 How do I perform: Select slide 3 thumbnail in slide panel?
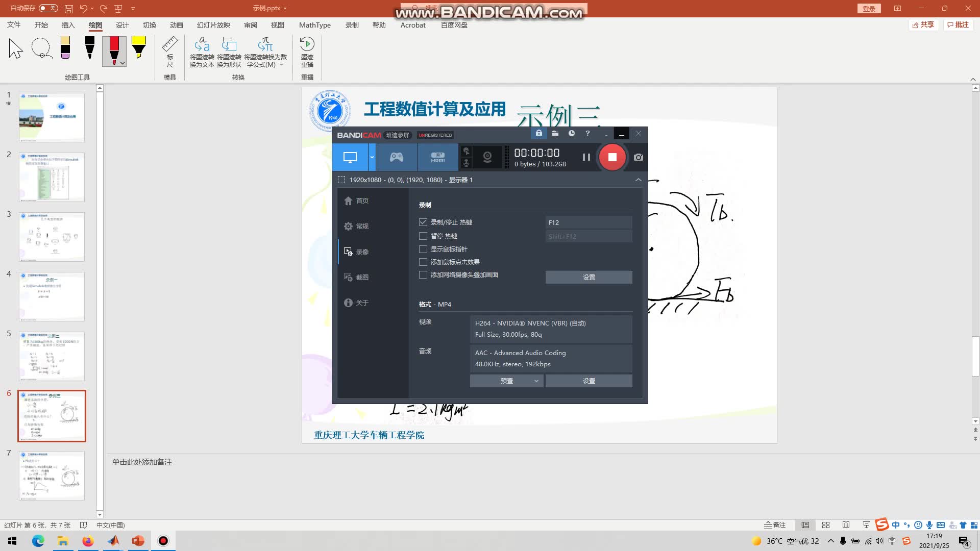pyautogui.click(x=51, y=237)
